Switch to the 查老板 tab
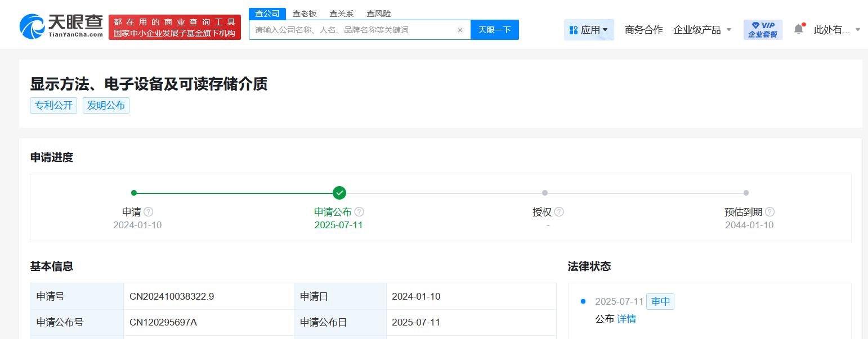868x339 pixels. click(x=304, y=13)
